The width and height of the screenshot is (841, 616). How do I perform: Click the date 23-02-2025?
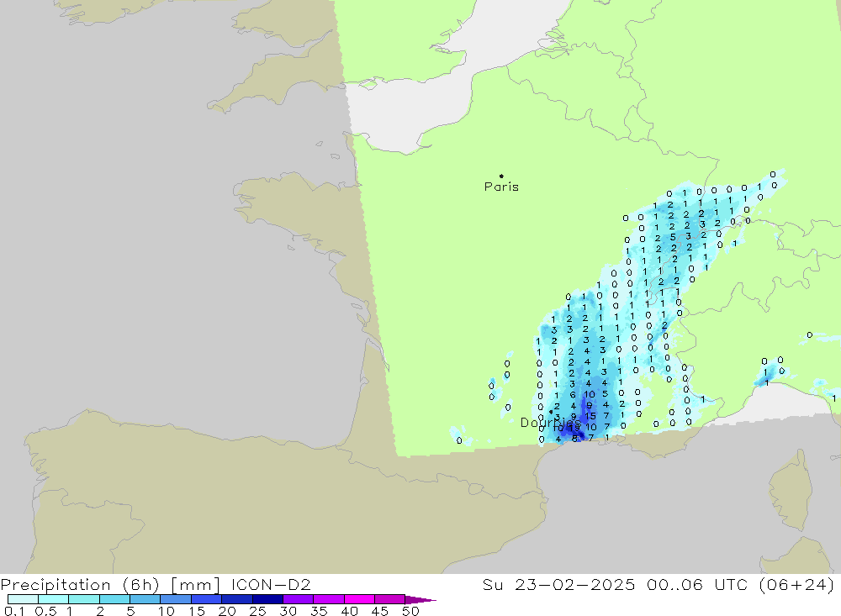[575, 584]
